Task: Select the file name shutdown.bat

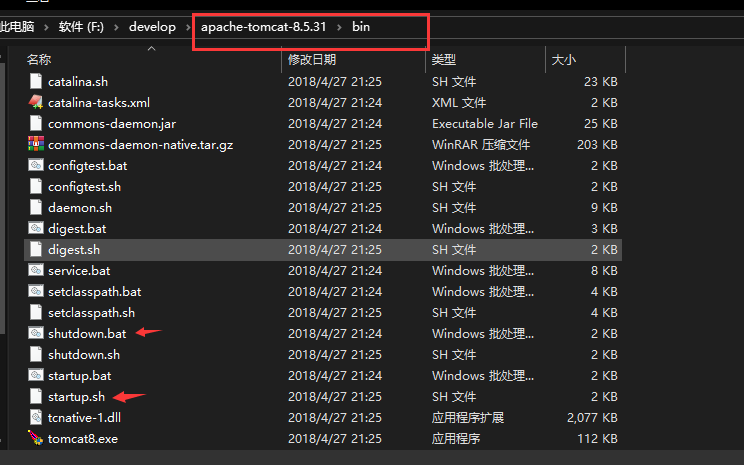Action: tap(87, 334)
